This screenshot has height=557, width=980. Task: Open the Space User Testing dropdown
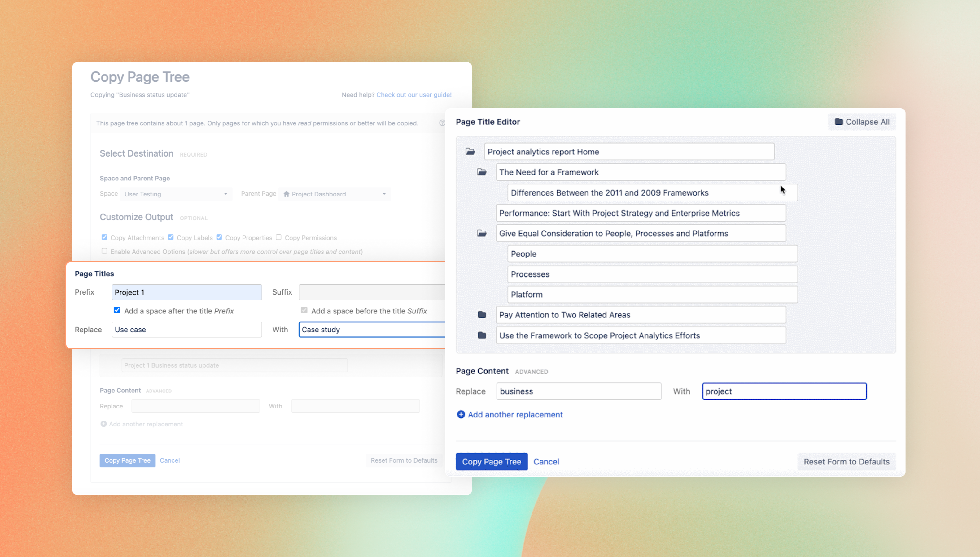coord(176,194)
